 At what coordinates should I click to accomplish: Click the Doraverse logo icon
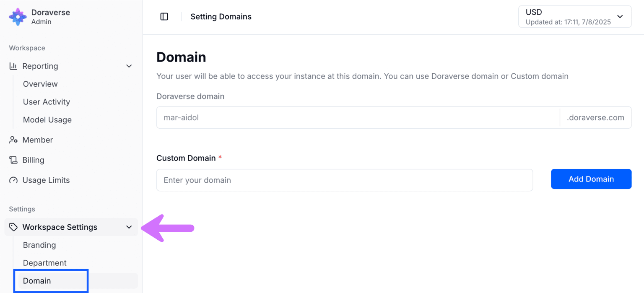pos(18,17)
